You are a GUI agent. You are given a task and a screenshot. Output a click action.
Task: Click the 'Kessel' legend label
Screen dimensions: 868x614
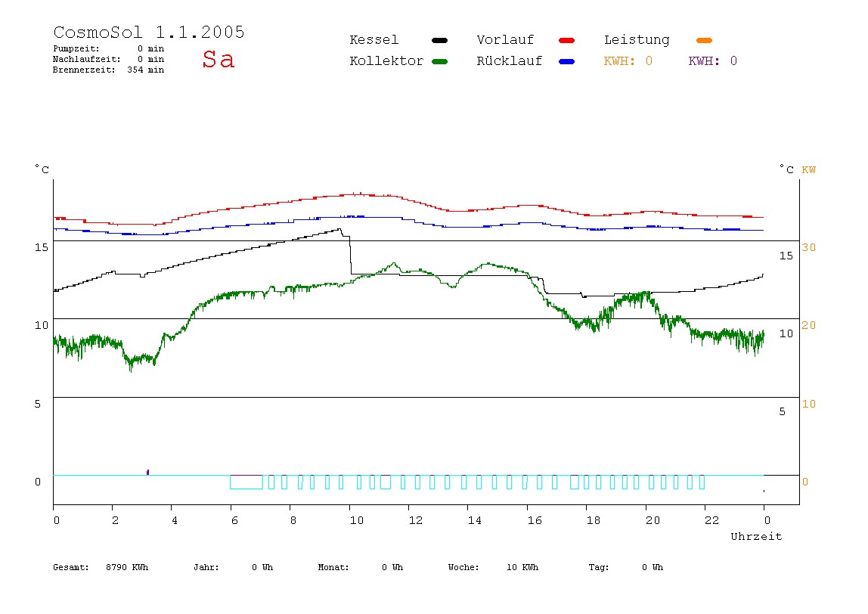point(374,40)
